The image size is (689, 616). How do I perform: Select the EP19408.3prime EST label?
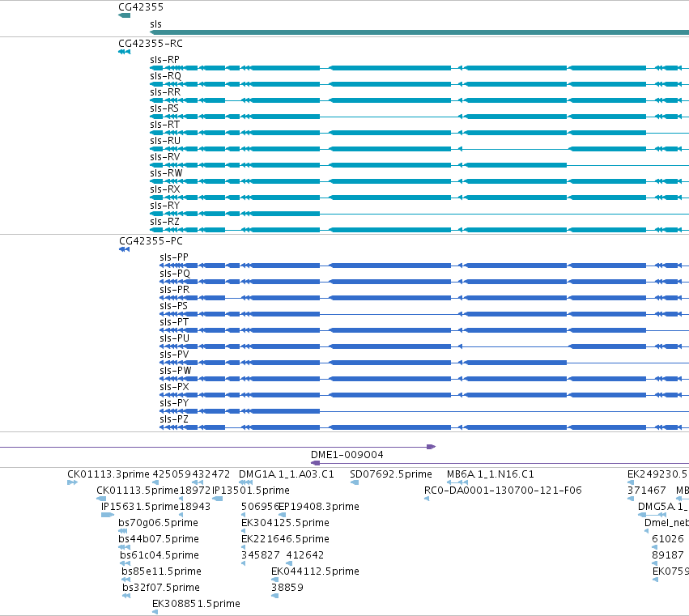click(x=318, y=507)
